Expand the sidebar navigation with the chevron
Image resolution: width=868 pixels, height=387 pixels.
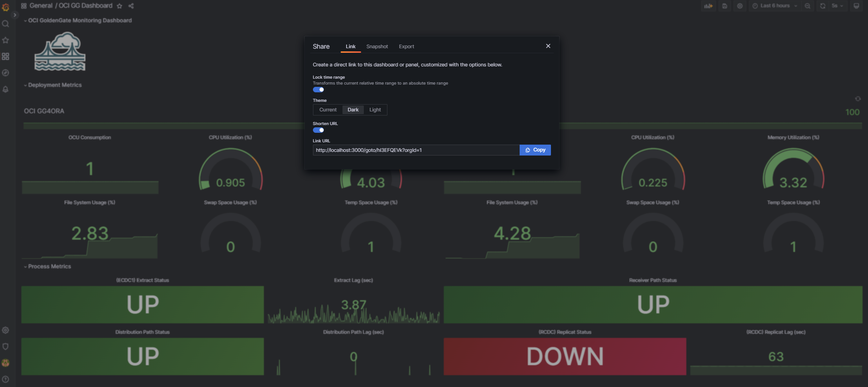pos(15,15)
